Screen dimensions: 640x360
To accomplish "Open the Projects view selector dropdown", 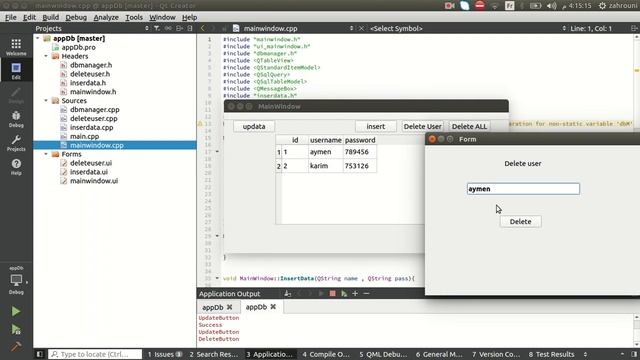I will pos(147,28).
